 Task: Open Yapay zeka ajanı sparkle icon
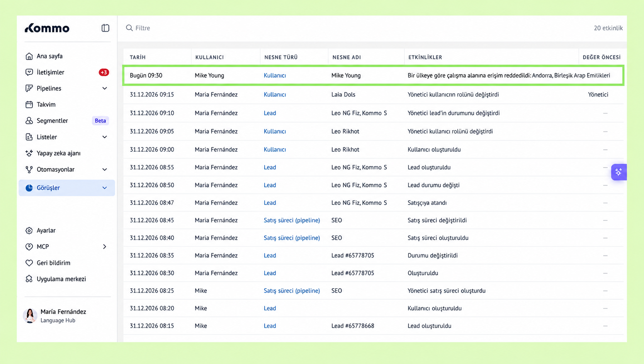29,153
